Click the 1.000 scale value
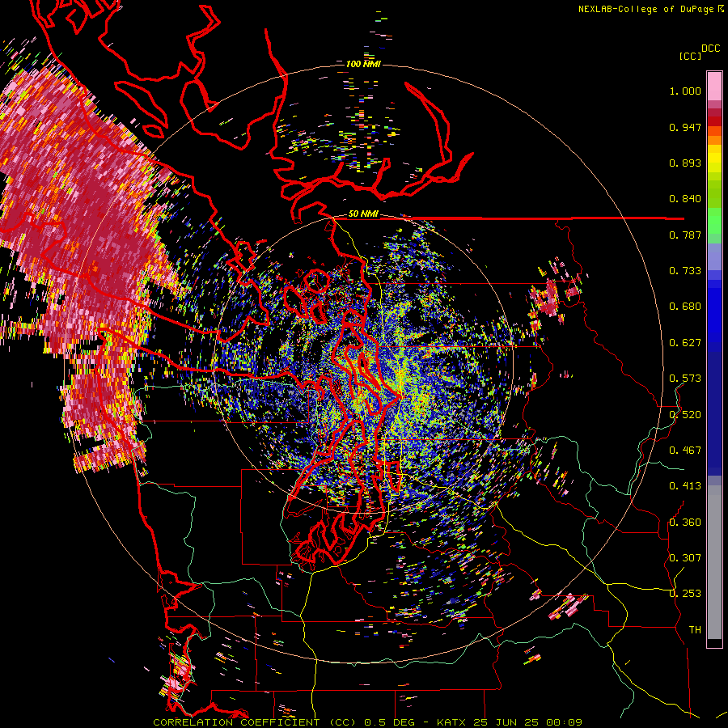728x728 pixels. [685, 91]
